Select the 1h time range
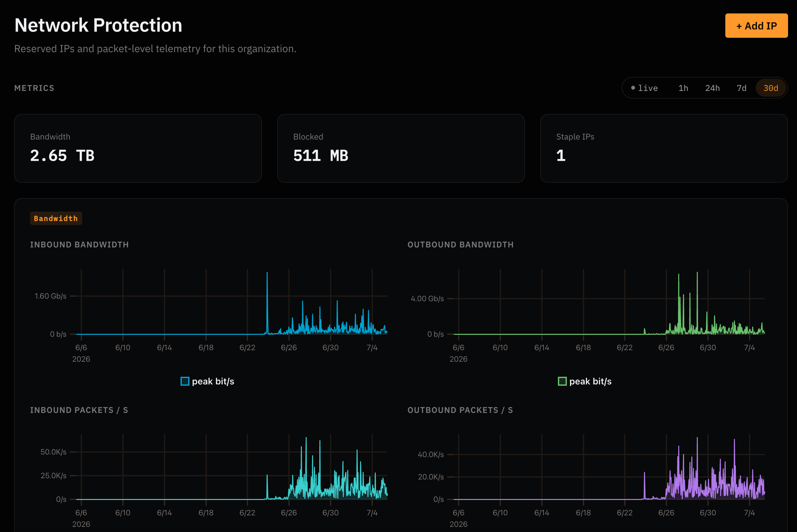The width and height of the screenshot is (797, 532). (x=683, y=88)
